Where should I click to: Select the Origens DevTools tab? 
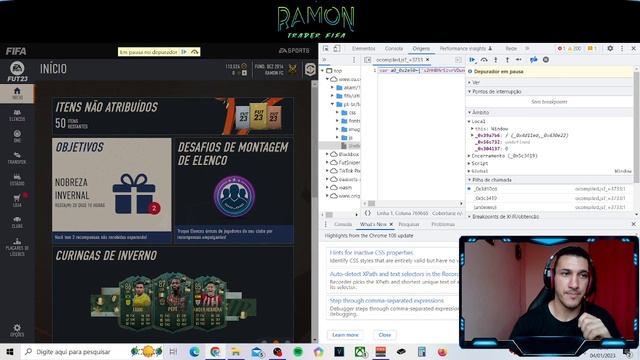coord(421,48)
